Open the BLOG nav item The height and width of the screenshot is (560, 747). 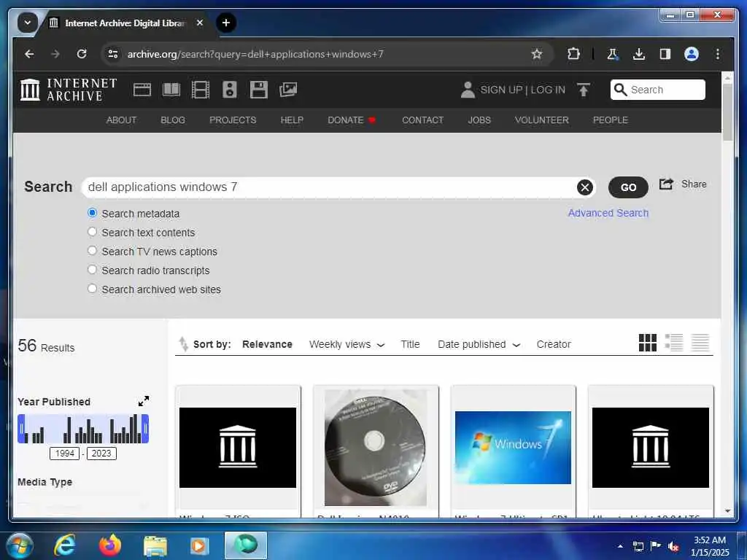(x=173, y=120)
